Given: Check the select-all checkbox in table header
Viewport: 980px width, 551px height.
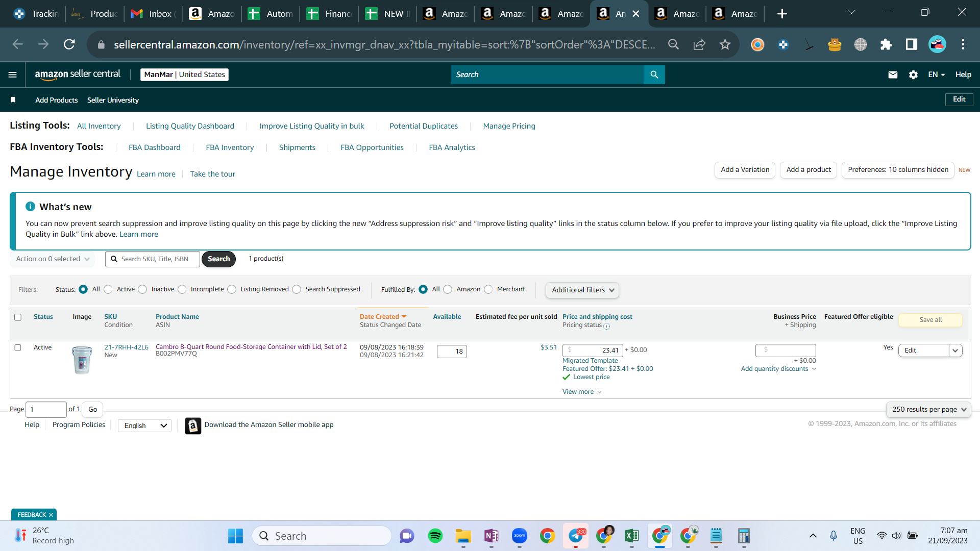Looking at the screenshot, I should click(18, 317).
